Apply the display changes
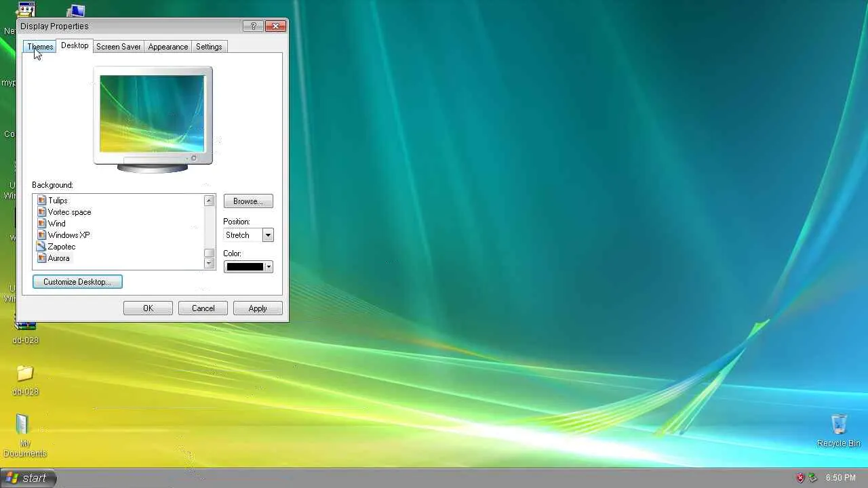Image resolution: width=868 pixels, height=488 pixels. [258, 308]
